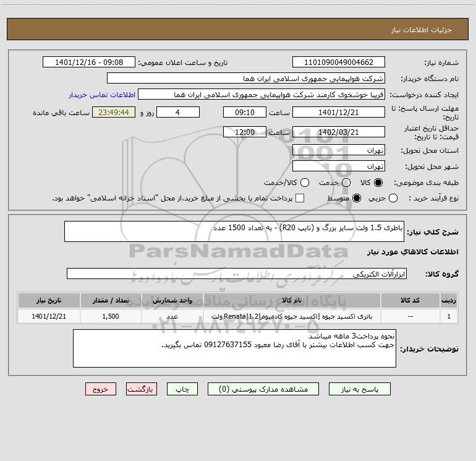Select the جزیی purchase type radio
The height and width of the screenshot is (461, 476).
(393, 198)
